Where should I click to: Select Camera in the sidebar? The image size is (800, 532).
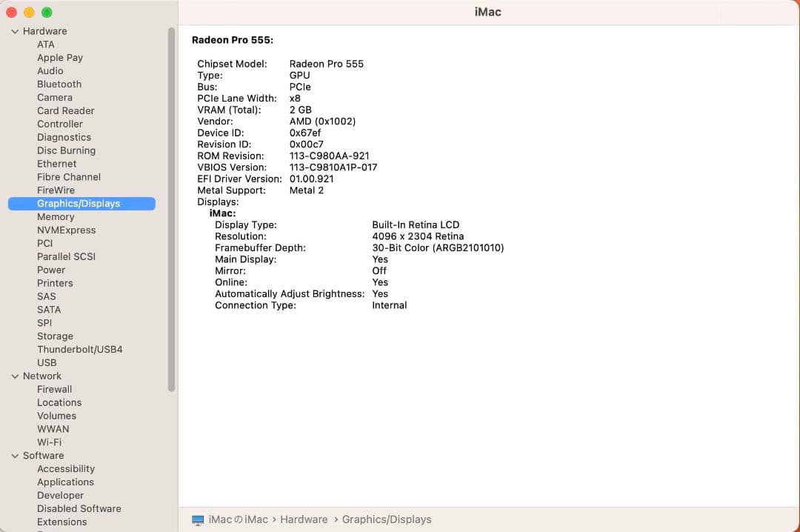[55, 97]
